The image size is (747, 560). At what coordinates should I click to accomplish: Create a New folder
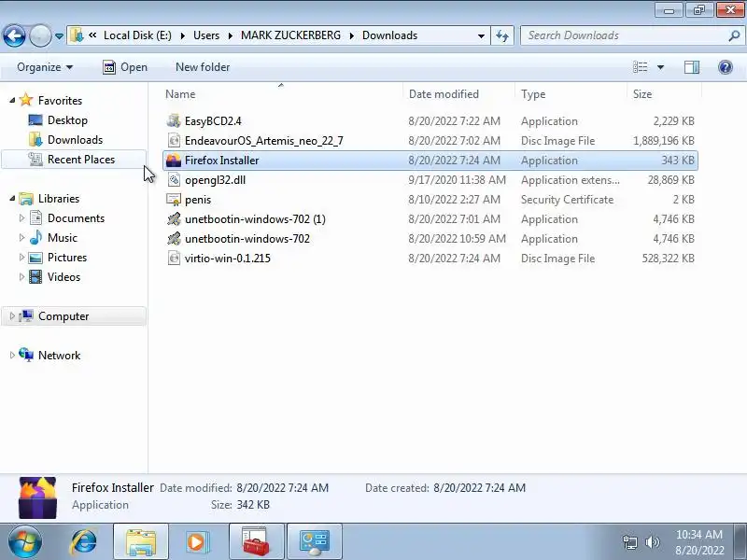203,67
